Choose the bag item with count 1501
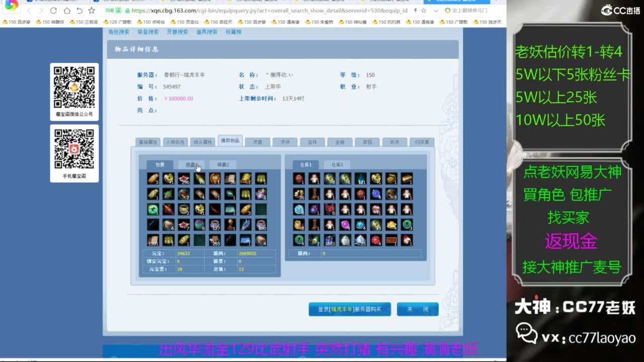 click(153, 240)
